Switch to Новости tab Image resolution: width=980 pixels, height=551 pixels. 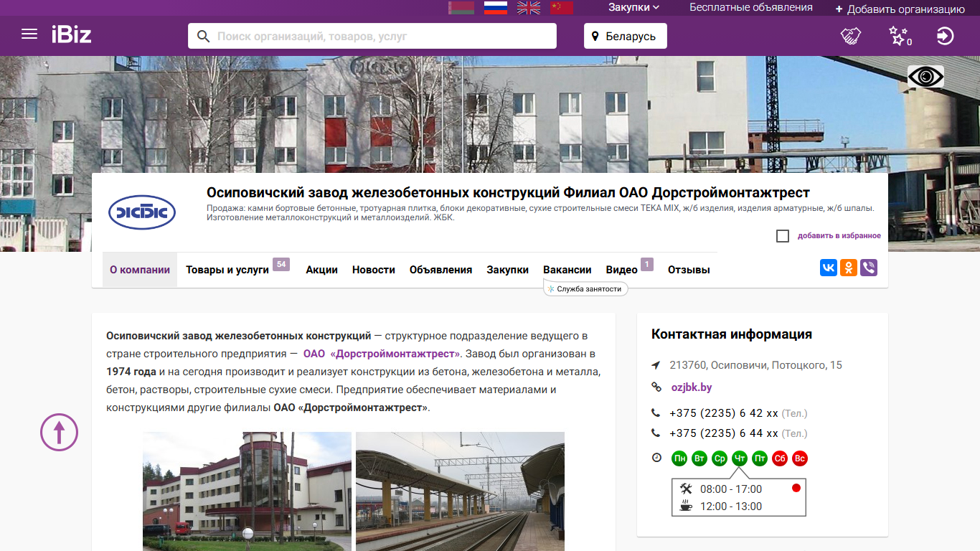pyautogui.click(x=374, y=270)
